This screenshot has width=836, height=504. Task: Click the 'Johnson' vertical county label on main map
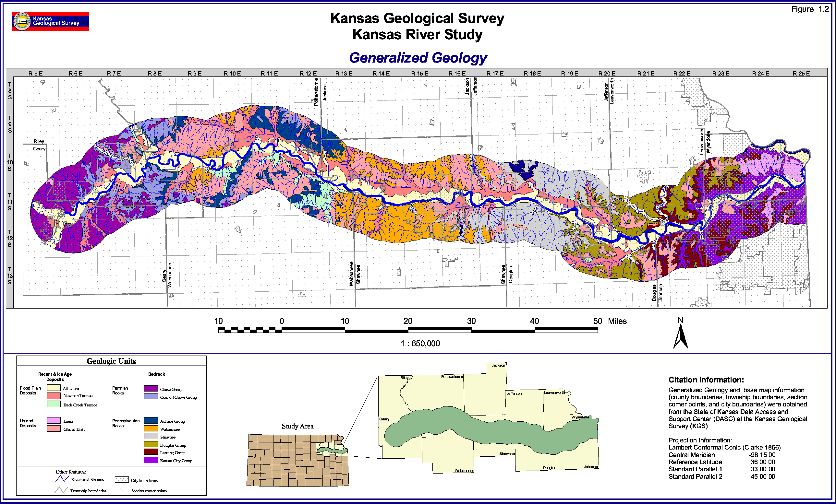660,292
